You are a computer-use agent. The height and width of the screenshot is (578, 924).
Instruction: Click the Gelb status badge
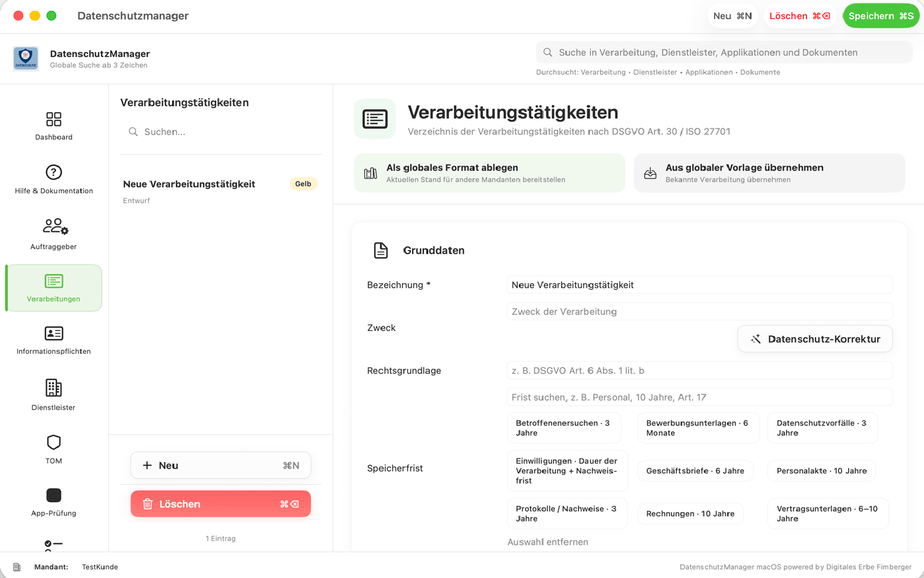tap(304, 184)
